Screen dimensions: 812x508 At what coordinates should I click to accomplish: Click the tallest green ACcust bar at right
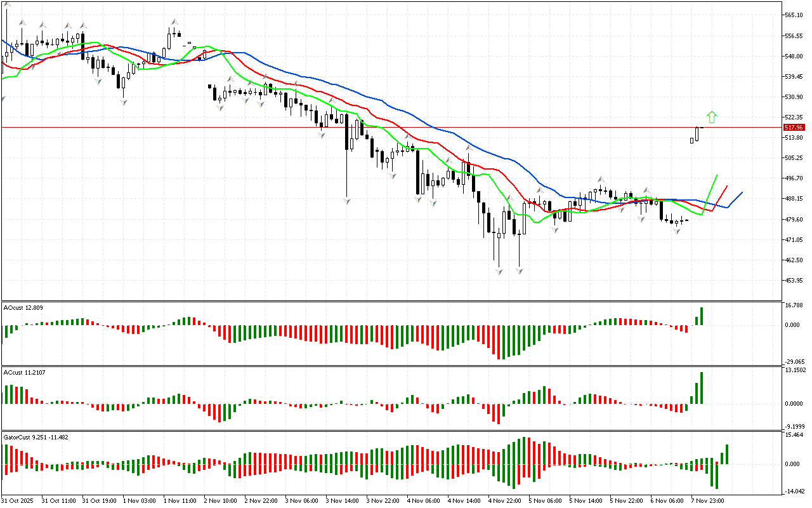702,387
